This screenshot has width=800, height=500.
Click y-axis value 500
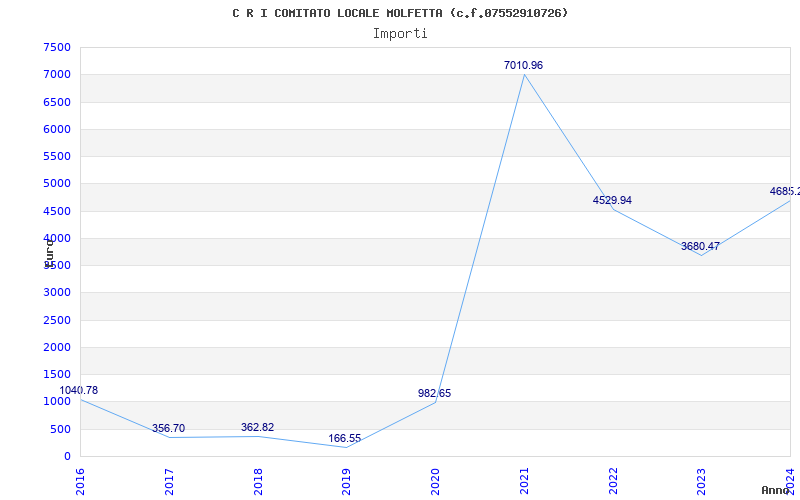61,429
